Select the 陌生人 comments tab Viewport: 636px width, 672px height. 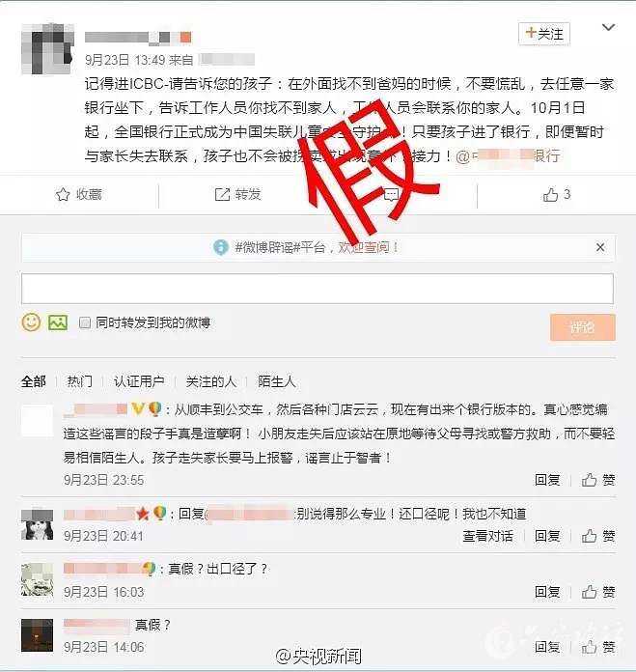(277, 381)
